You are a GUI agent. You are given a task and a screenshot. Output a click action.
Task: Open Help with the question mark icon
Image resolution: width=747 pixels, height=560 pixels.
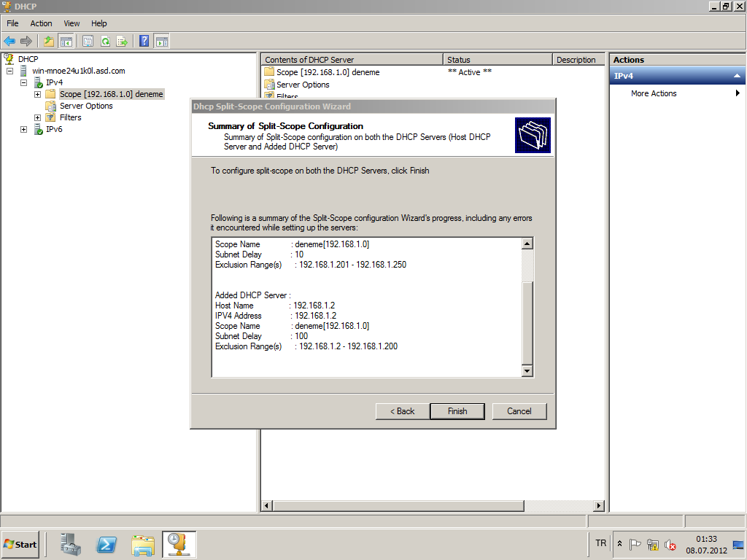pos(144,42)
